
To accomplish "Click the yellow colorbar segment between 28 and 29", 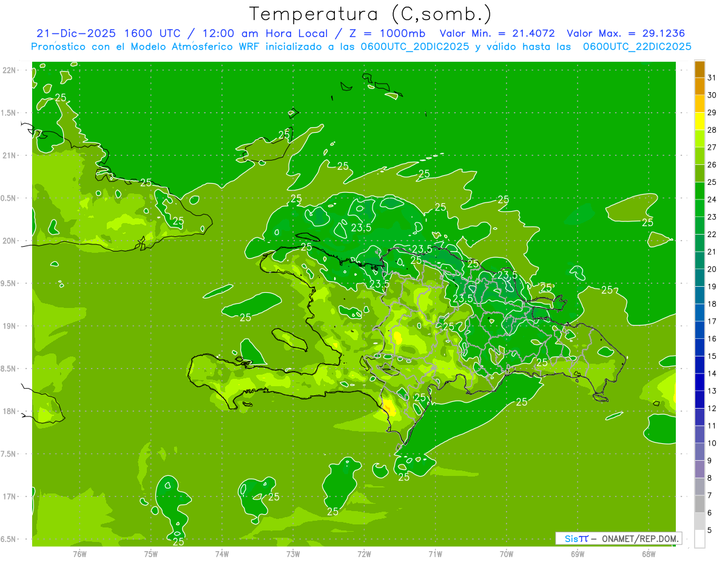I will coord(699,121).
